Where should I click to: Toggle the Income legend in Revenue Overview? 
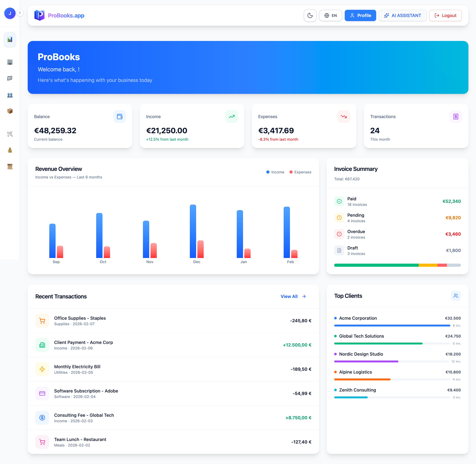pyautogui.click(x=275, y=172)
